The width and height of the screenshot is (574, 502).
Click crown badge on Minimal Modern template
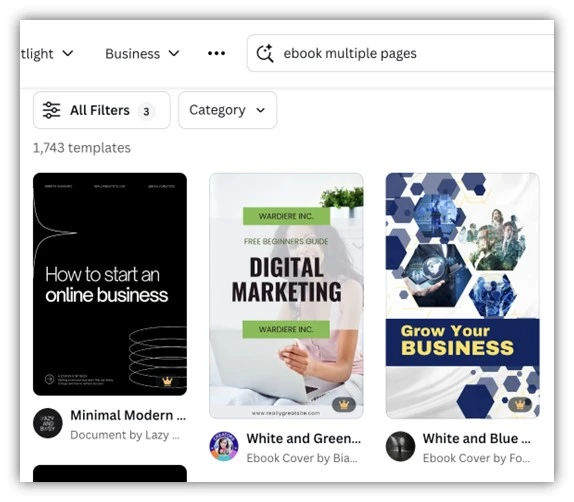167,382
